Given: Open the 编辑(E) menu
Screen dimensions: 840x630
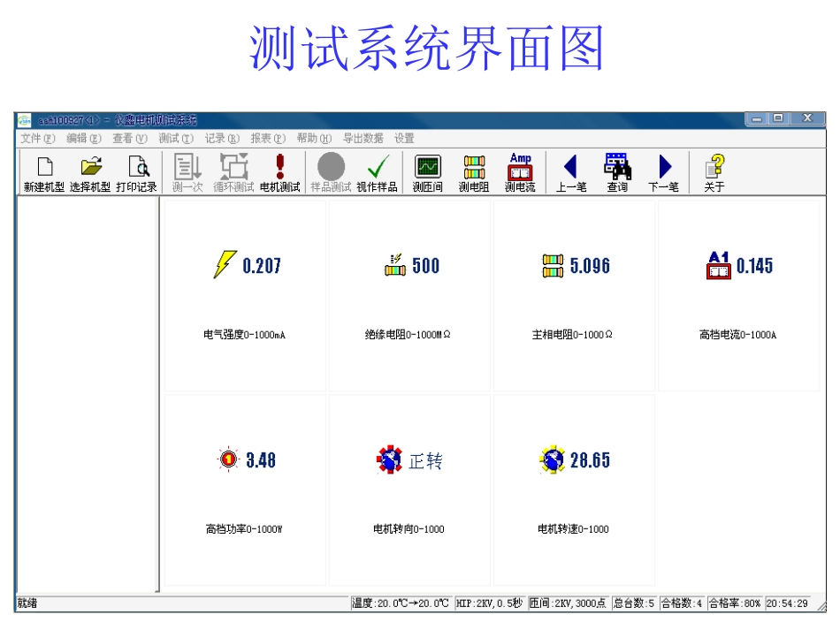Looking at the screenshot, I should pos(84,139).
